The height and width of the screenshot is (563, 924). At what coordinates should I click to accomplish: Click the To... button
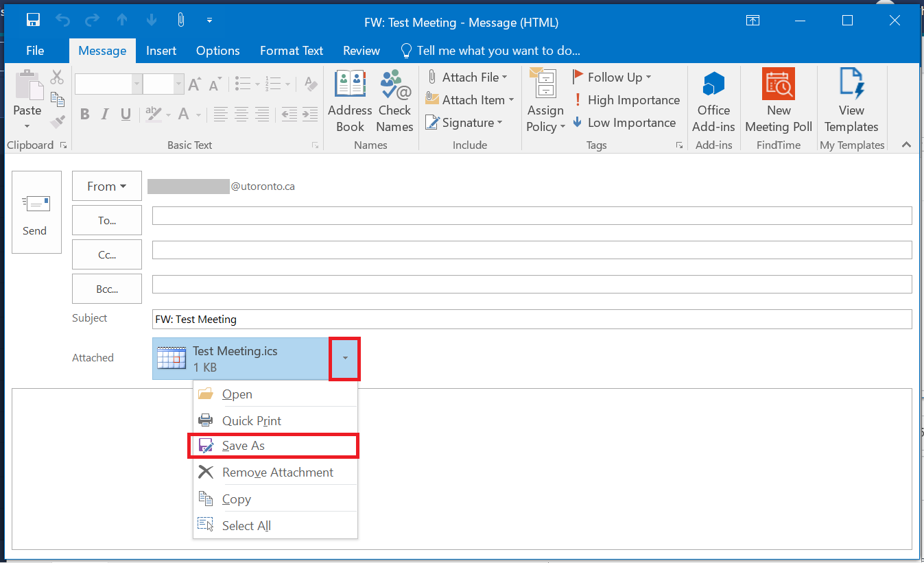pos(107,220)
